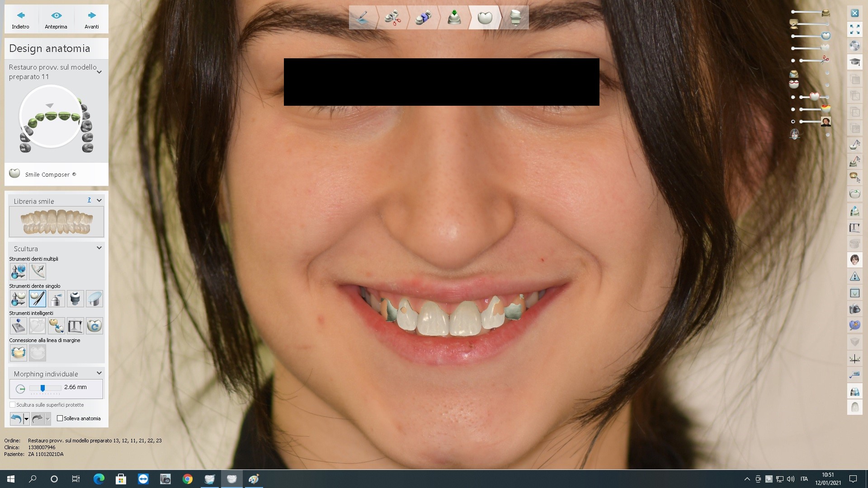This screenshot has height=488, width=868.
Task: Show the coordinate axes tool
Action: [x=854, y=359]
